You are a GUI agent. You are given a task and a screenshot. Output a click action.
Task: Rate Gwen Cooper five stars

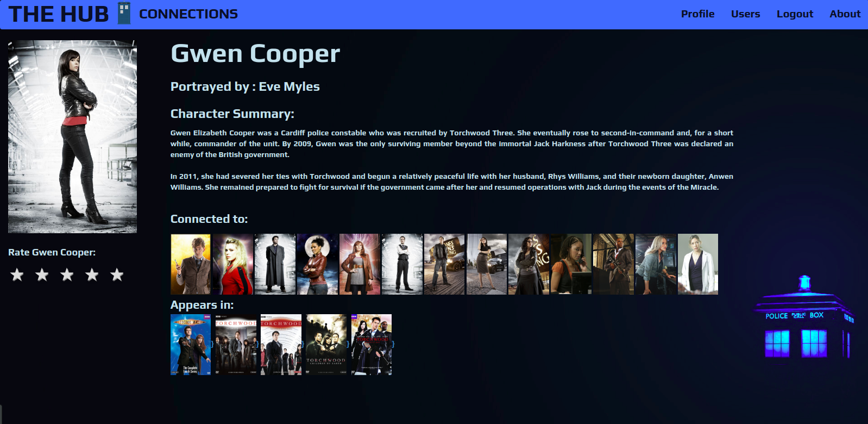(x=117, y=275)
